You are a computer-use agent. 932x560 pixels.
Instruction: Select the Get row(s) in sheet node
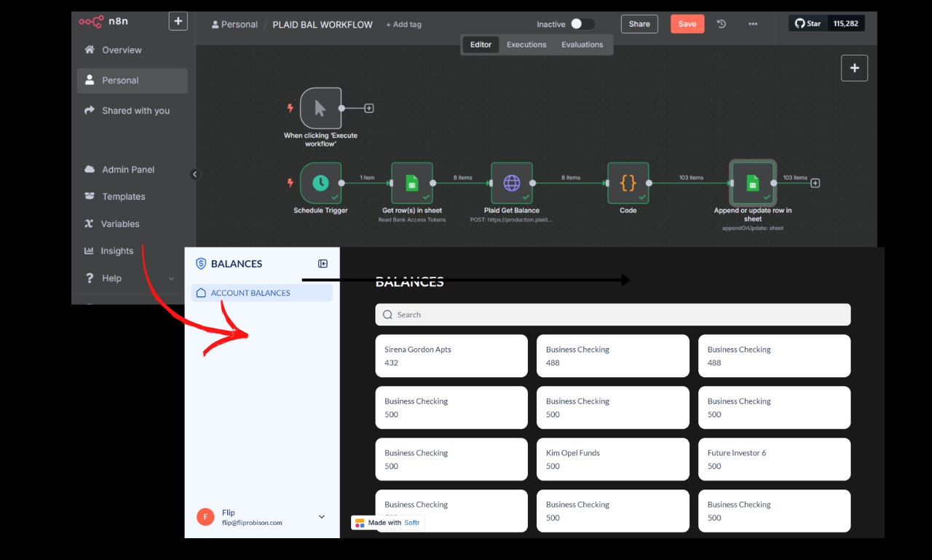(411, 183)
